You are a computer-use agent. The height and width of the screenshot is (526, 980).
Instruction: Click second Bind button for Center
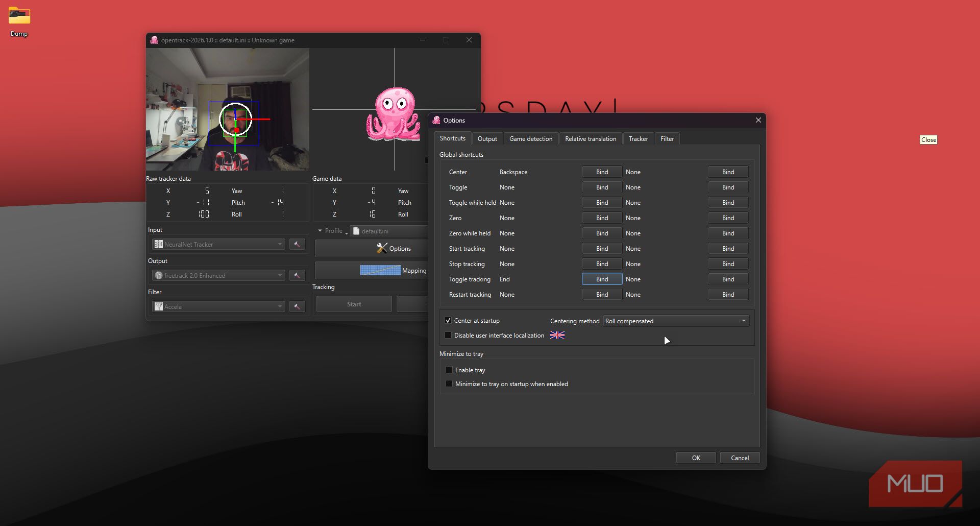(728, 172)
